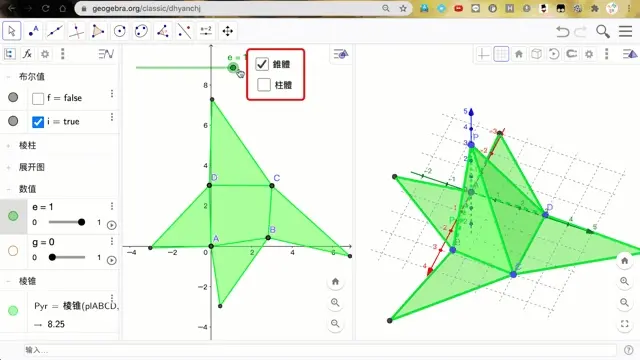The height and width of the screenshot is (360, 640).
Task: Reset 3D view to standard home
Action: (519, 54)
